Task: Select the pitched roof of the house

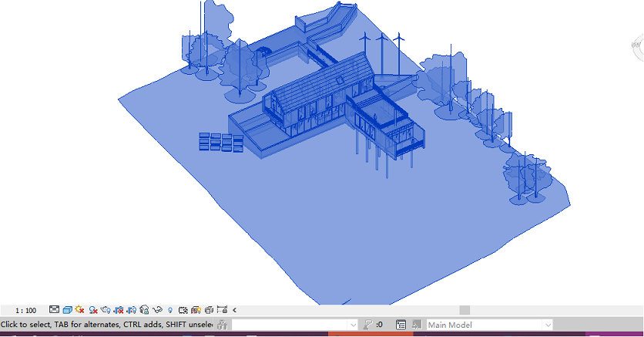Action: point(323,83)
